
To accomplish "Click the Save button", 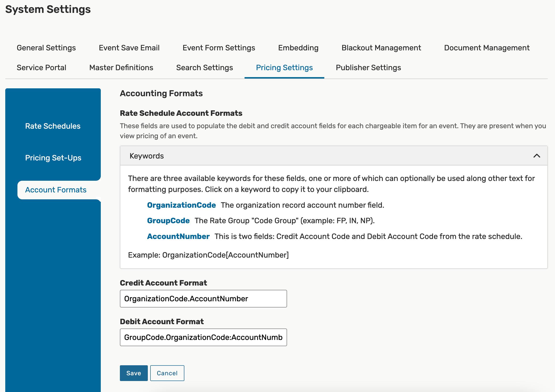I will pyautogui.click(x=134, y=373).
